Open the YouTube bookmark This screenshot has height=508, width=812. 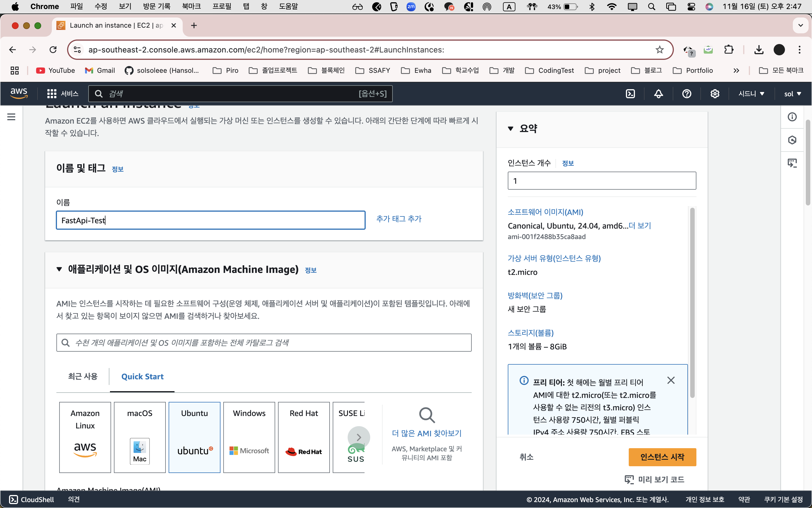tap(55, 71)
